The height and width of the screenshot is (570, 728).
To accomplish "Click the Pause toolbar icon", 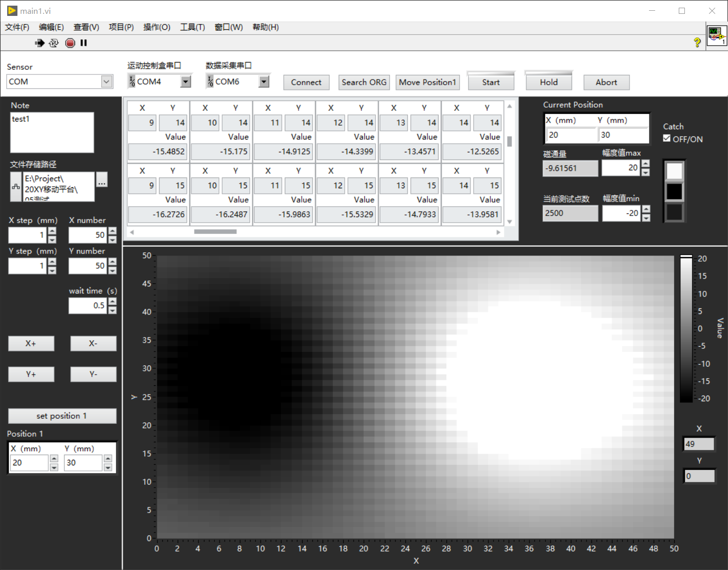I will 84,43.
